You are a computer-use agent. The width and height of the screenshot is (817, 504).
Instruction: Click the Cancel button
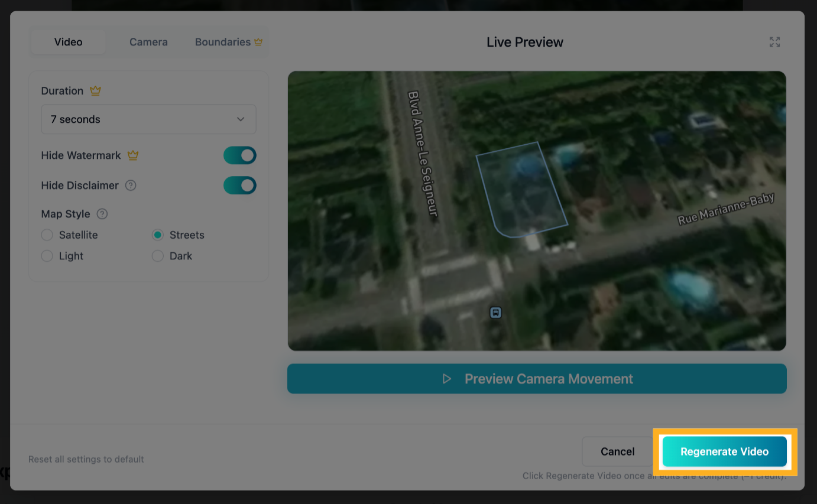point(617,451)
